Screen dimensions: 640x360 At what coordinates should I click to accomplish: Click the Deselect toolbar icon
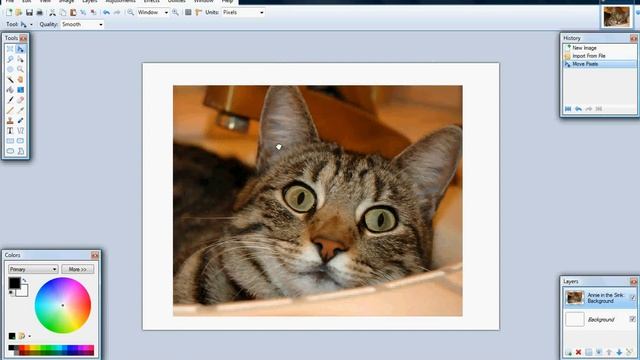(93, 13)
